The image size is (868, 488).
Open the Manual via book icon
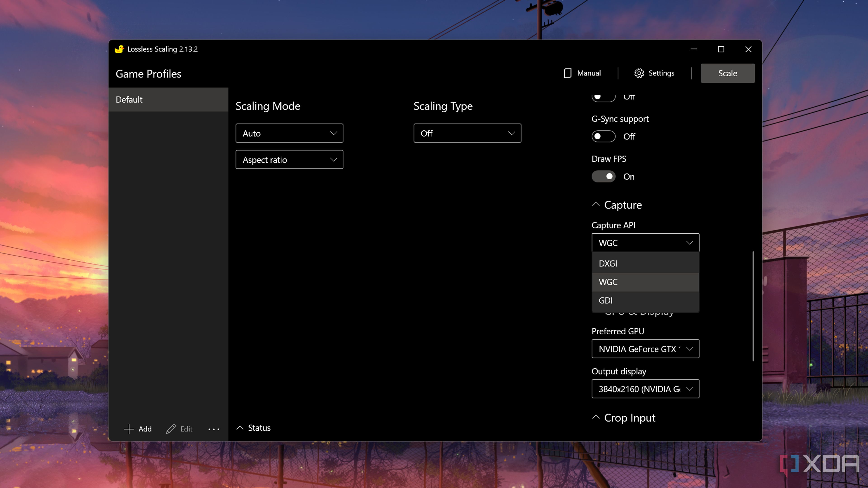(567, 73)
